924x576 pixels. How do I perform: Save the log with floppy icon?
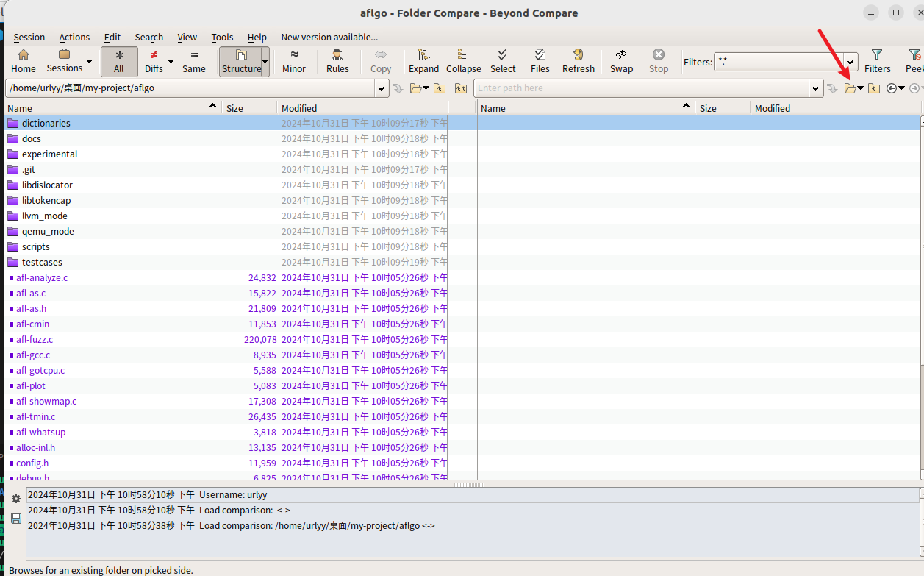[x=16, y=518]
